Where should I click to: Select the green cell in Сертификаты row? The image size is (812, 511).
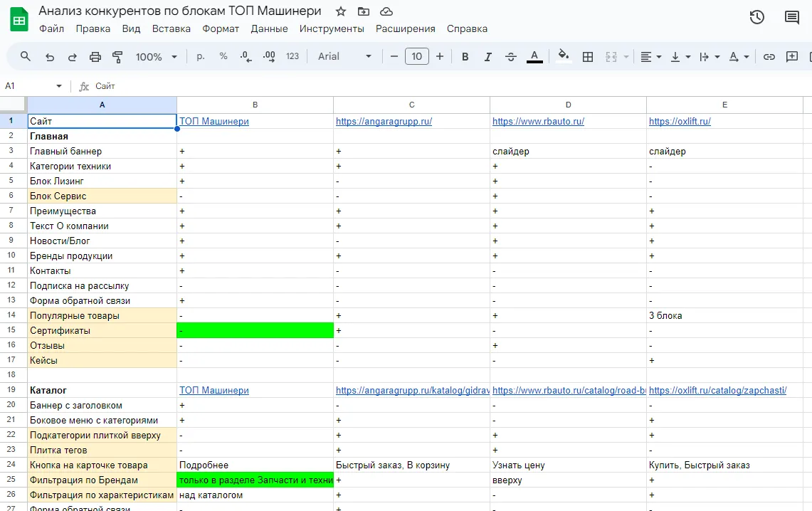pyautogui.click(x=255, y=330)
